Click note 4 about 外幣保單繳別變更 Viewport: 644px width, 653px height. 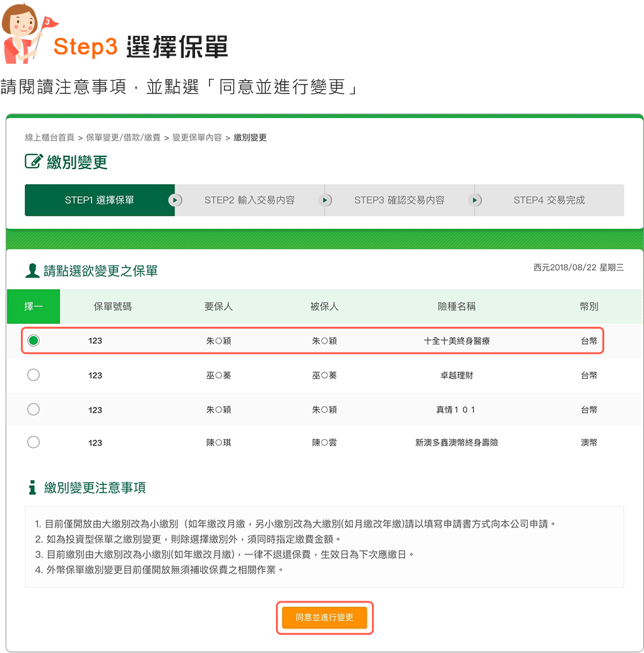coord(159,570)
